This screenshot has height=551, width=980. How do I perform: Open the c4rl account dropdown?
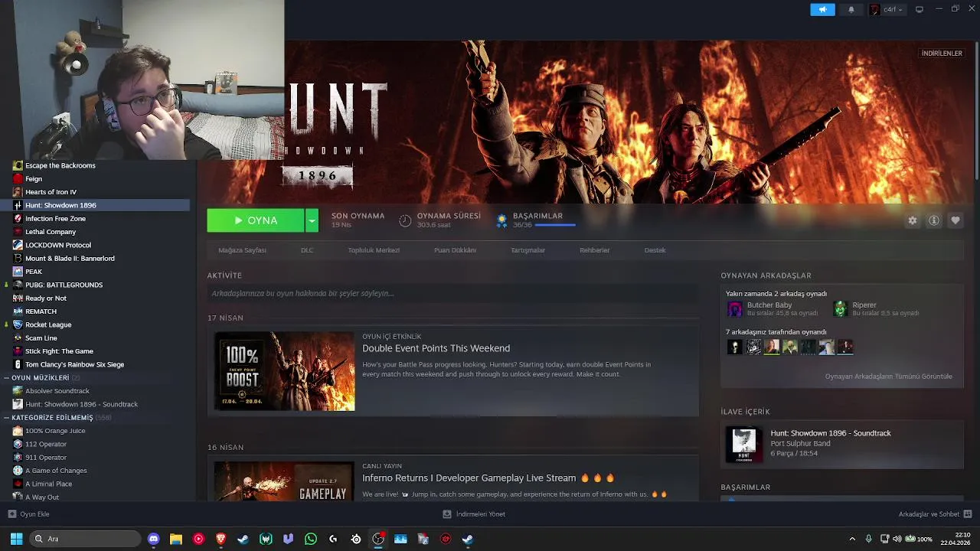887,9
